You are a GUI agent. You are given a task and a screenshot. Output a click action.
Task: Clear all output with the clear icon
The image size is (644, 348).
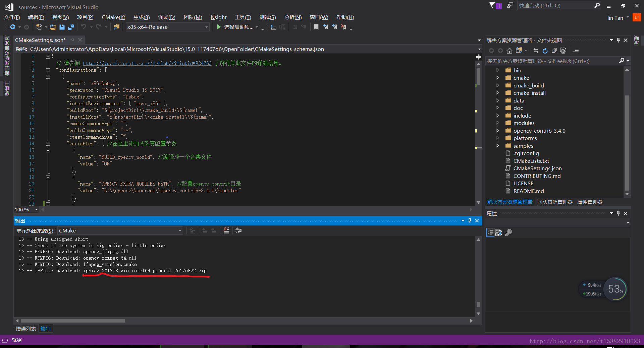[x=226, y=230]
